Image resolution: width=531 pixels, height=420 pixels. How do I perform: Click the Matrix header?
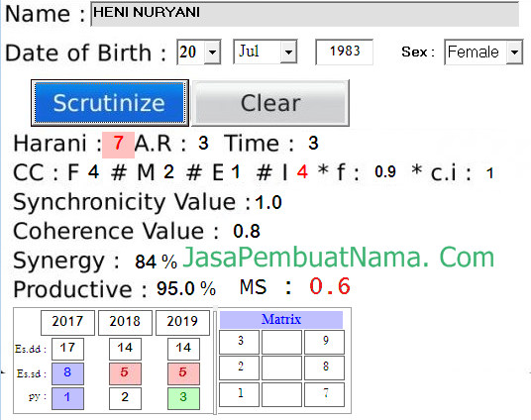coord(281,319)
